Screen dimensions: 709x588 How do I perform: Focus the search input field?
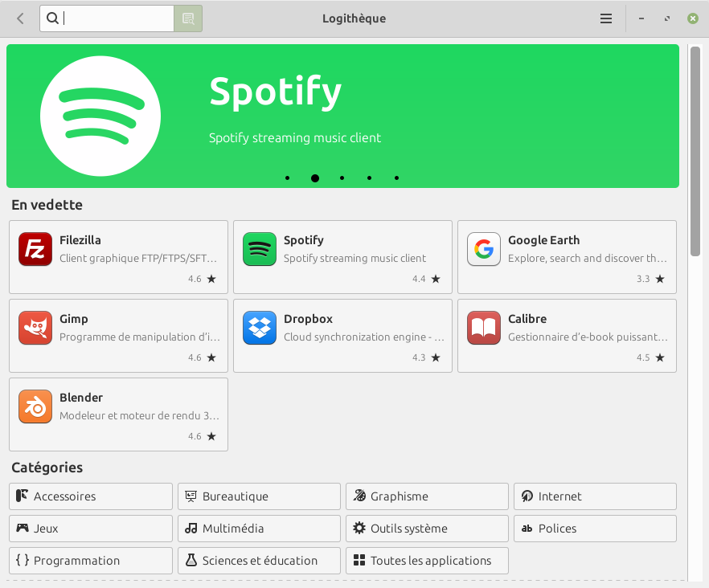click(x=117, y=18)
